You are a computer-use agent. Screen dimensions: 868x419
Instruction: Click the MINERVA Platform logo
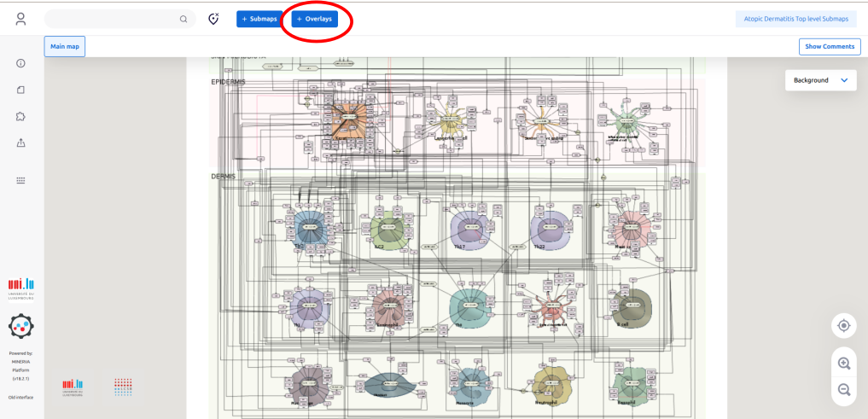coord(21,326)
